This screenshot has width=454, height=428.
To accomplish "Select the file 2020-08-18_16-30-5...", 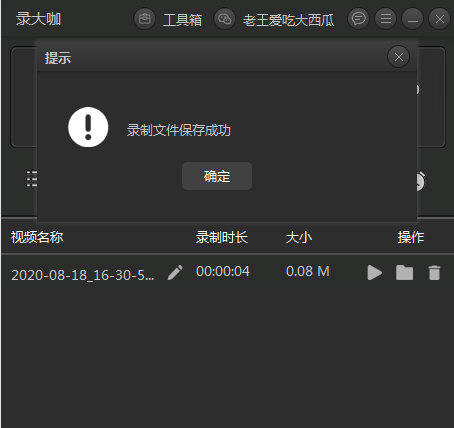I will 83,275.
